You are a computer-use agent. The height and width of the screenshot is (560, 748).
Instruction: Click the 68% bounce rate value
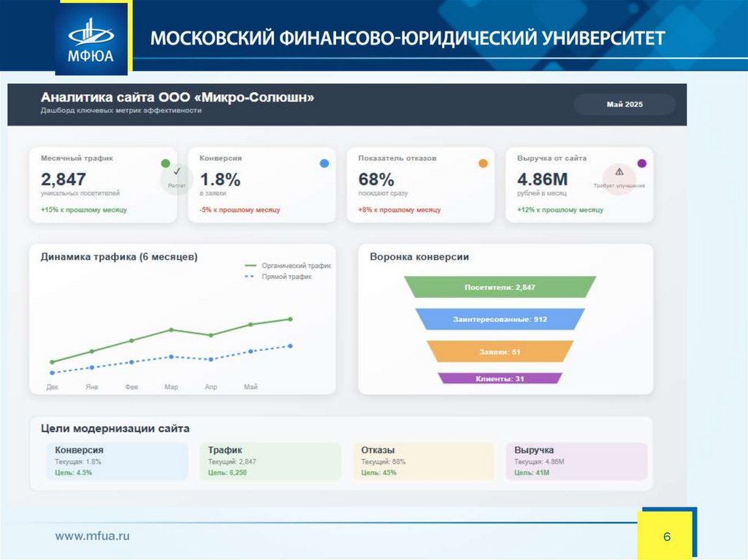(x=376, y=180)
